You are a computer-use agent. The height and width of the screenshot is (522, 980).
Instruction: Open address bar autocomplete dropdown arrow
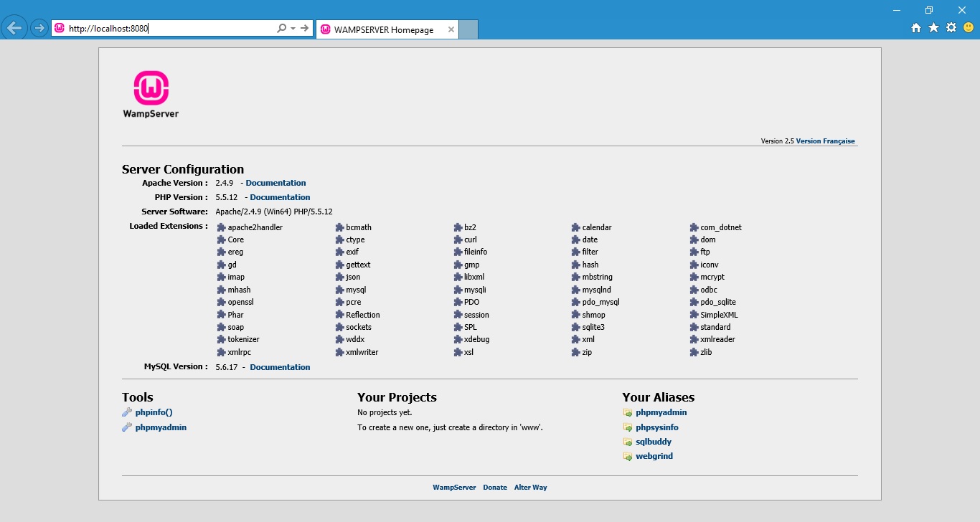[x=293, y=28]
